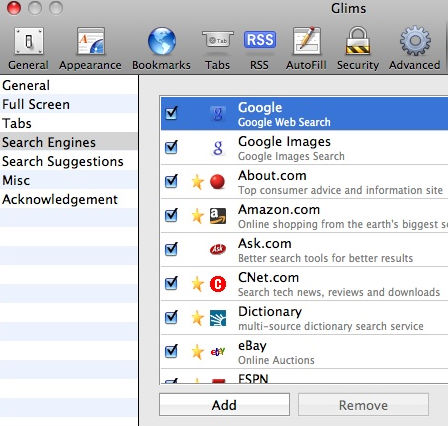This screenshot has height=426, width=448.
Task: Open the Bookmarks globe icon
Action: (x=162, y=41)
